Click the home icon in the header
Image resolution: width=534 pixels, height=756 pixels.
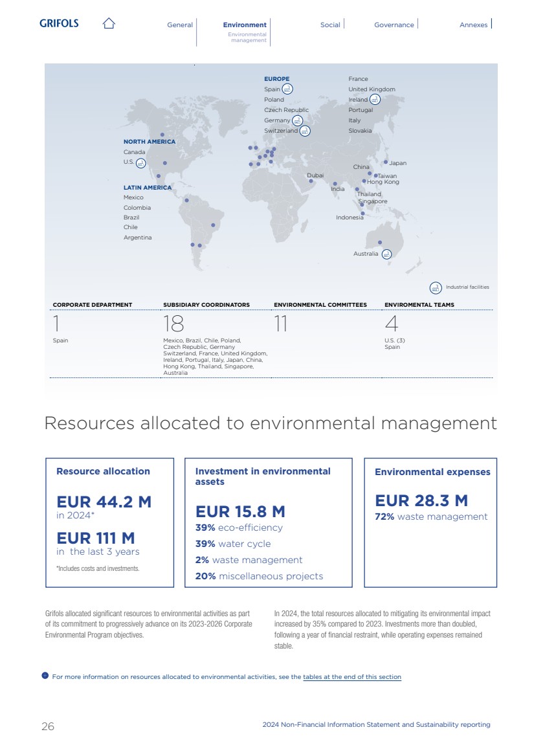click(x=109, y=24)
